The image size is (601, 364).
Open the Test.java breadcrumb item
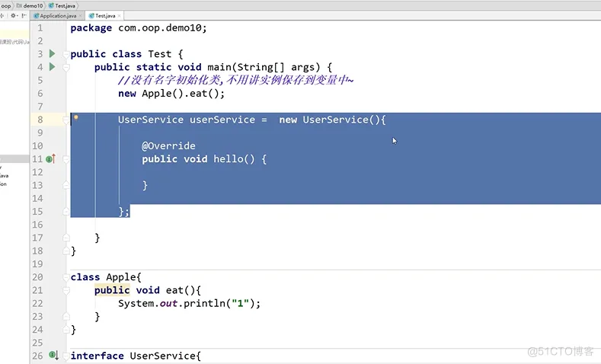(x=62, y=6)
